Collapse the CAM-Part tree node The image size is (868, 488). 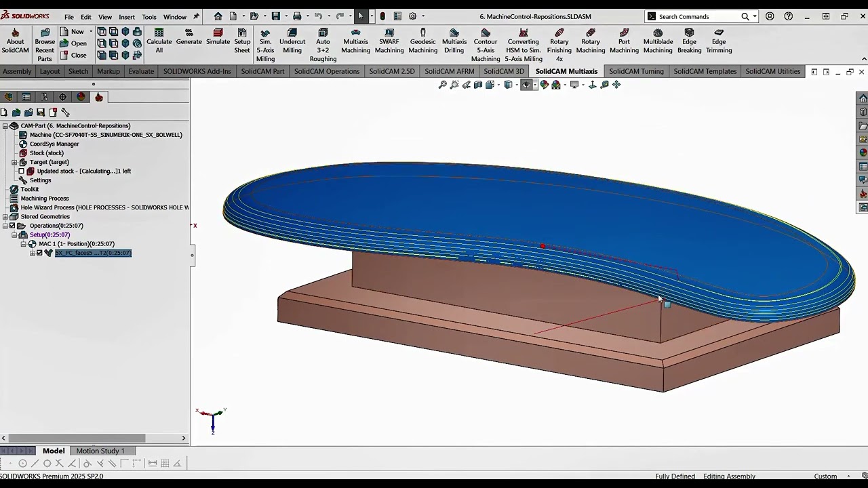point(5,126)
